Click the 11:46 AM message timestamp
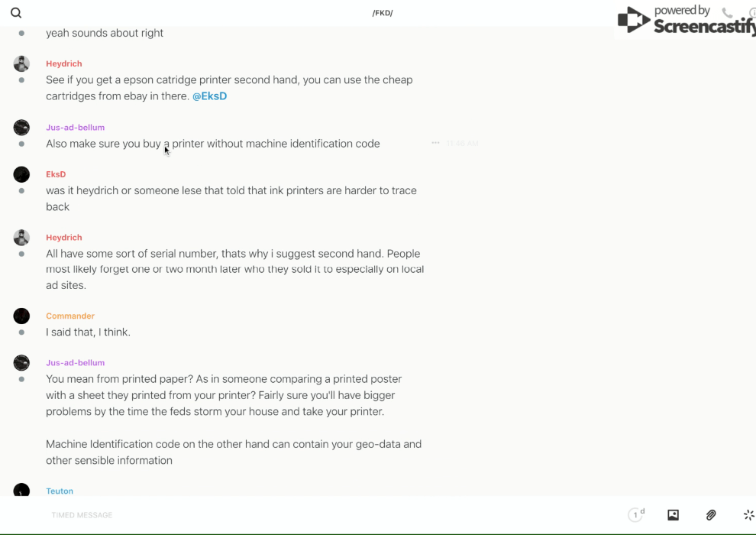The image size is (756, 535). [x=463, y=143]
